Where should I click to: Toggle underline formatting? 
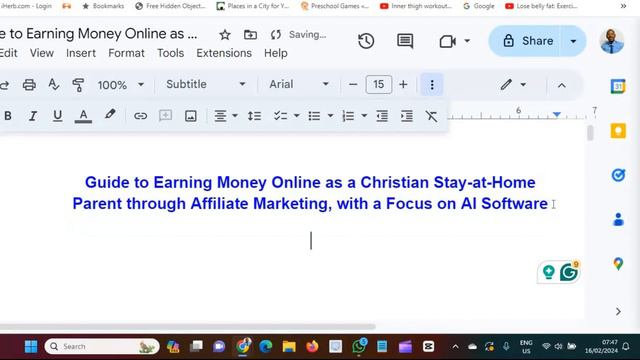(x=58, y=116)
